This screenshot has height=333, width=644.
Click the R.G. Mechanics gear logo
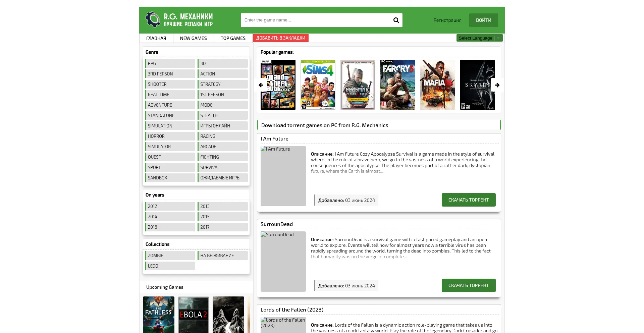[153, 19]
